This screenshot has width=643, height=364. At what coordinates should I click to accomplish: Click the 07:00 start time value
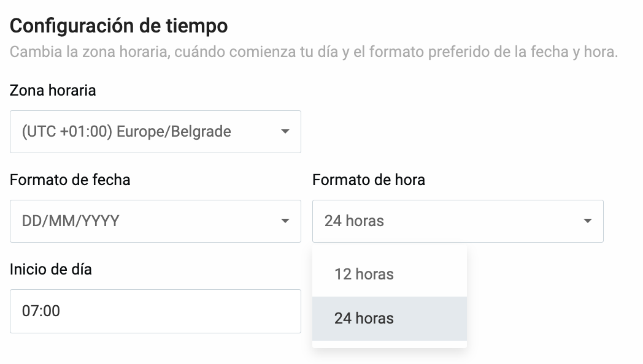39,311
